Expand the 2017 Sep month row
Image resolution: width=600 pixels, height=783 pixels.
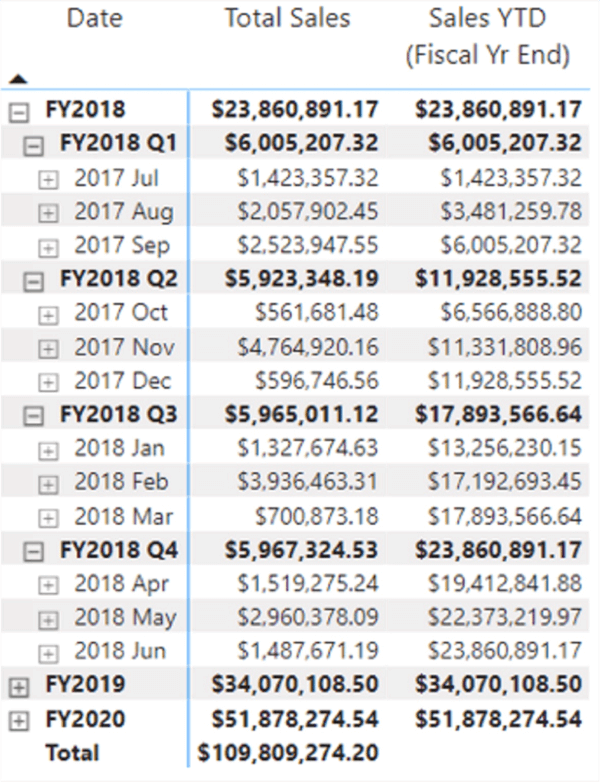pyautogui.click(x=48, y=246)
